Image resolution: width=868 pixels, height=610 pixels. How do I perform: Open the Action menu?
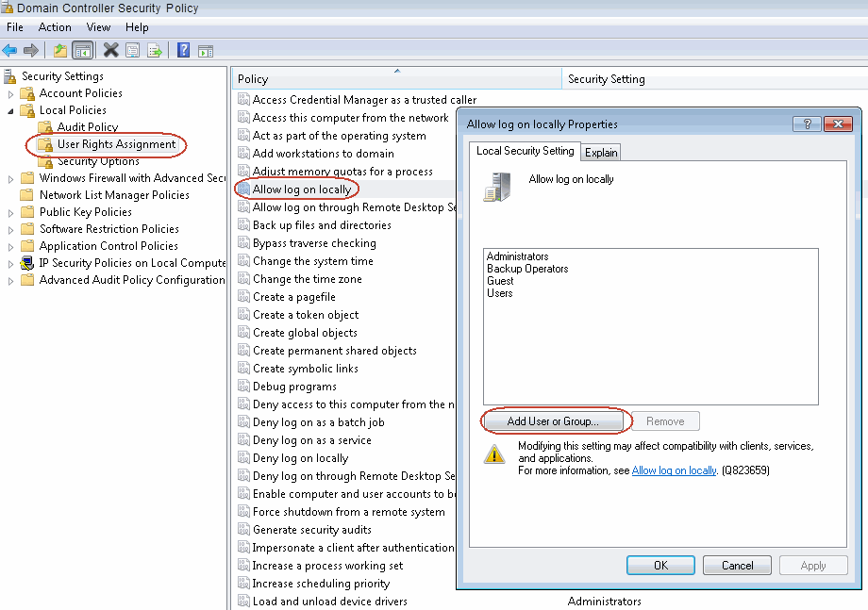tap(55, 27)
